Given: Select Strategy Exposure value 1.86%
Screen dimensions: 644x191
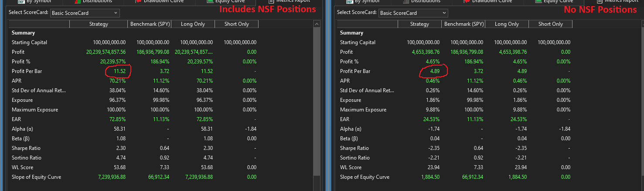Looking at the screenshot, I should coord(432,100).
